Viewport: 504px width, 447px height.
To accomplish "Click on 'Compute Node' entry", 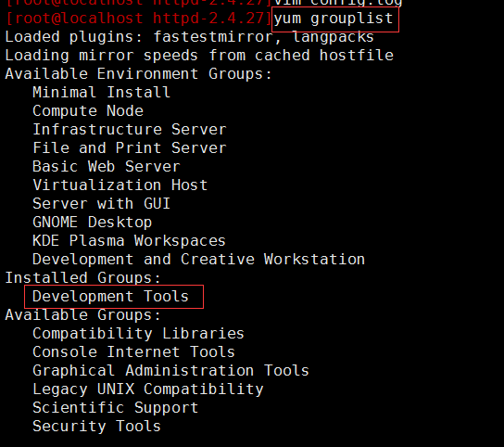I will coord(88,111).
